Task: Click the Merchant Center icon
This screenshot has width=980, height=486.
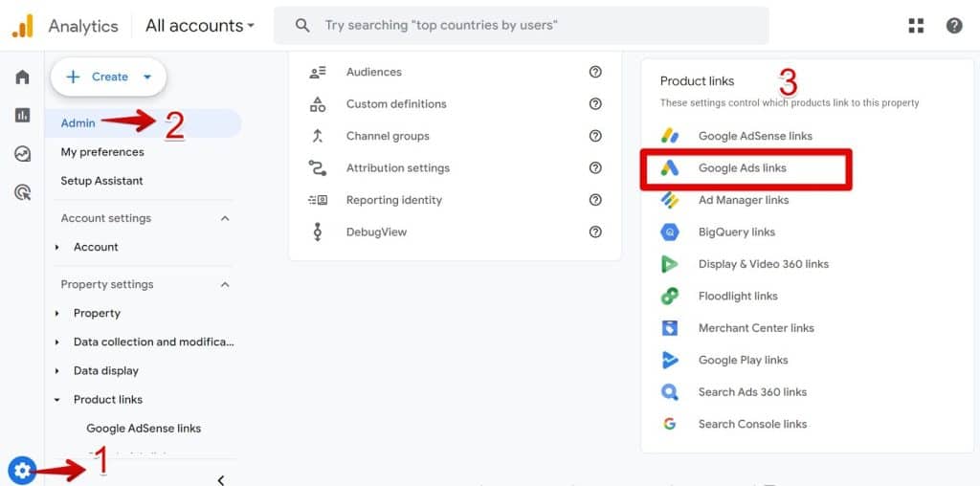Action: (670, 328)
